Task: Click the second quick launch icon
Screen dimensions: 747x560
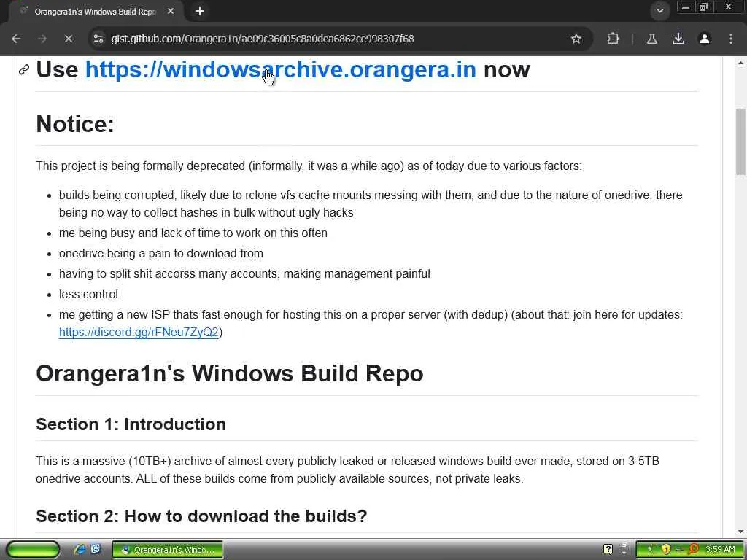Action: click(96, 550)
